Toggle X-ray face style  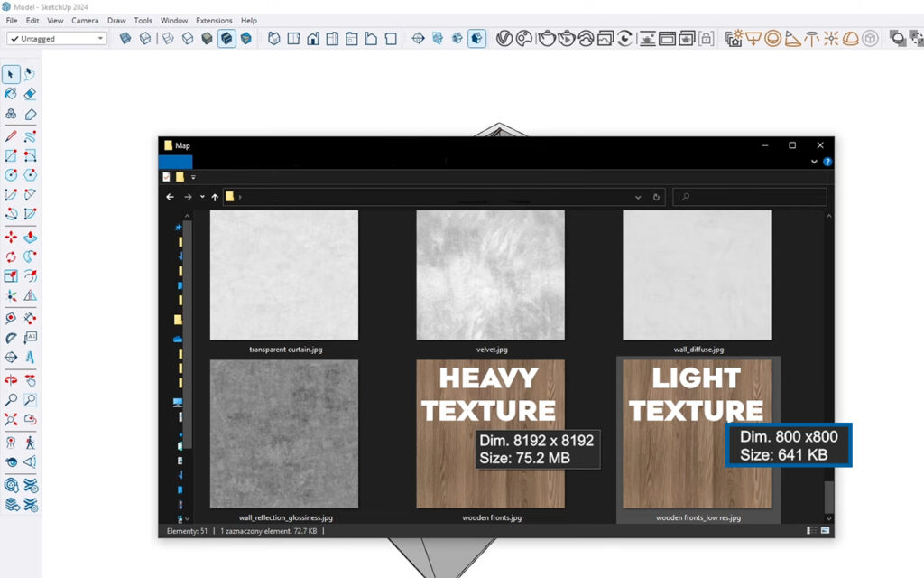(x=125, y=38)
